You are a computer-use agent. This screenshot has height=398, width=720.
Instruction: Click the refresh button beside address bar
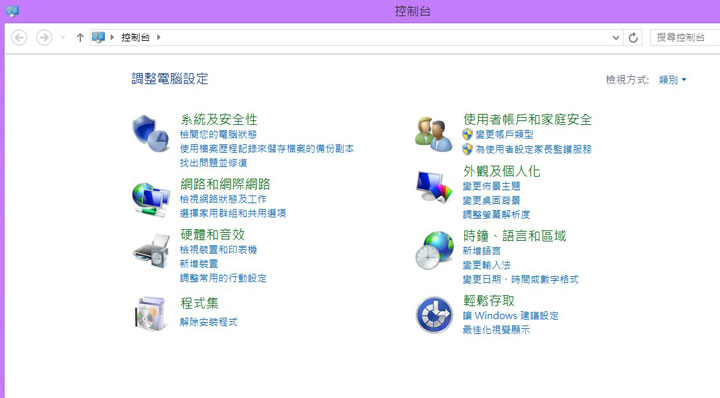click(x=633, y=38)
